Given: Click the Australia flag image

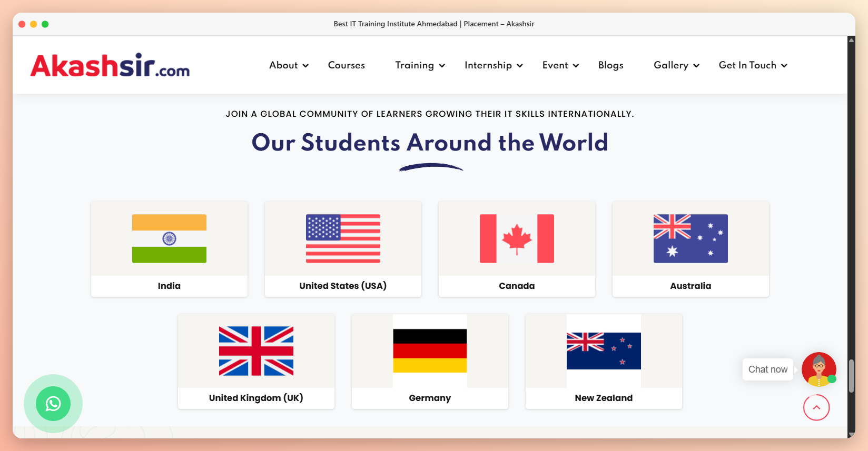Looking at the screenshot, I should point(691,238).
